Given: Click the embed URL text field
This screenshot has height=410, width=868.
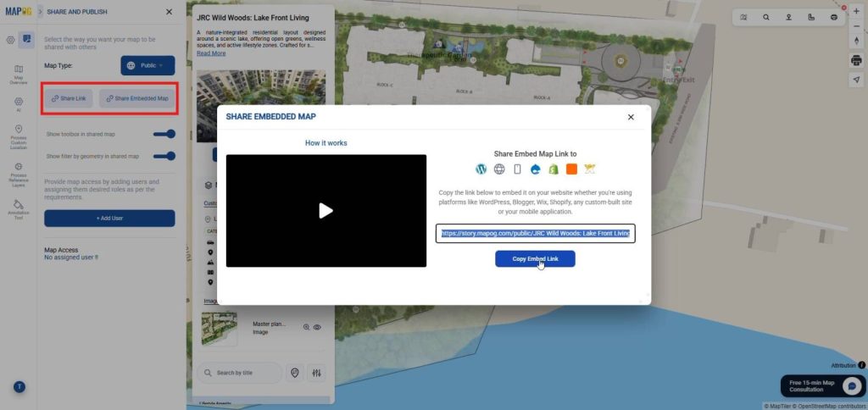Looking at the screenshot, I should (536, 234).
